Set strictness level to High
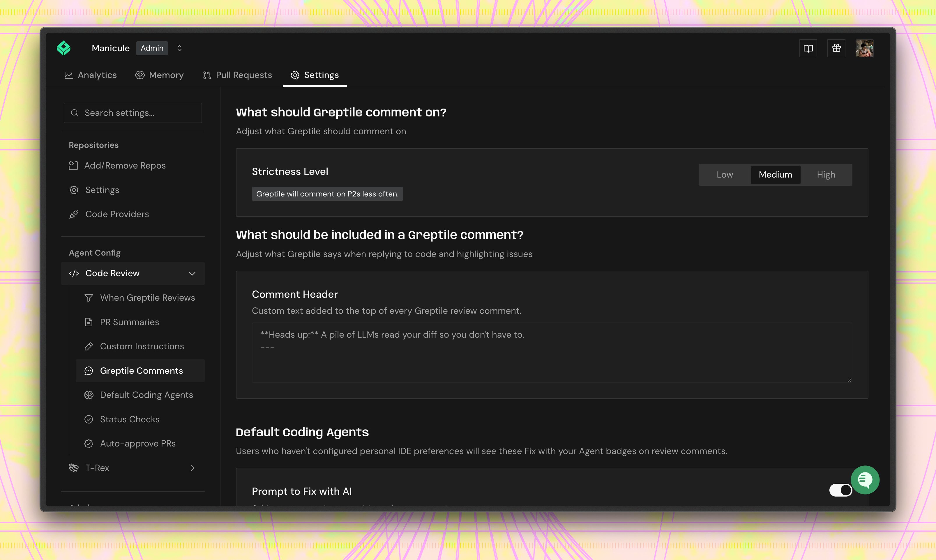 826,175
